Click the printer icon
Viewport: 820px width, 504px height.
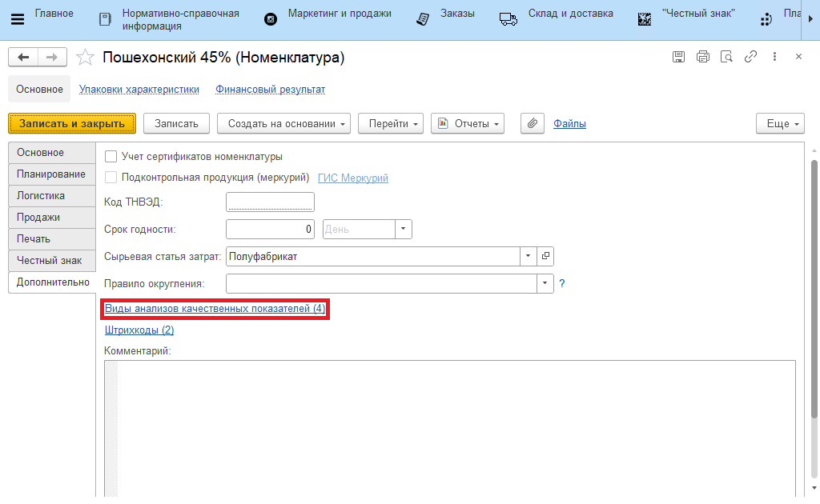pos(702,57)
